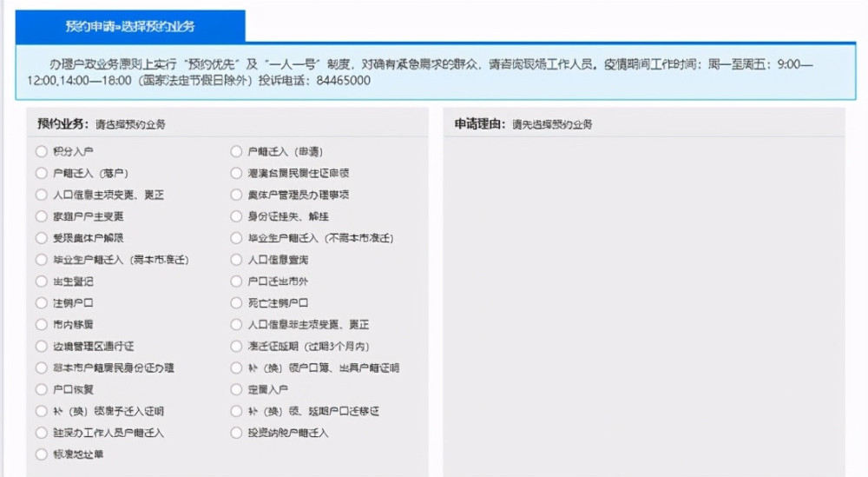The image size is (868, 477).
Task: Click the 请先选择预约业务 hint text
Action: (552, 124)
